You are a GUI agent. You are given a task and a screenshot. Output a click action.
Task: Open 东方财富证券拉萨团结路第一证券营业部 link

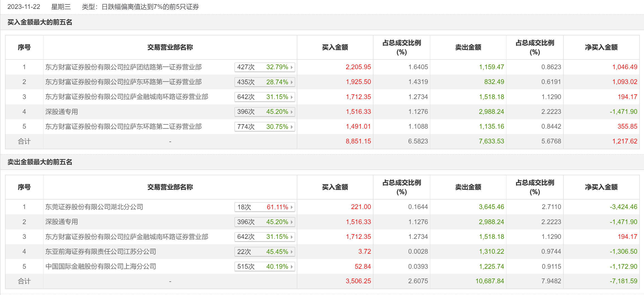coord(124,67)
